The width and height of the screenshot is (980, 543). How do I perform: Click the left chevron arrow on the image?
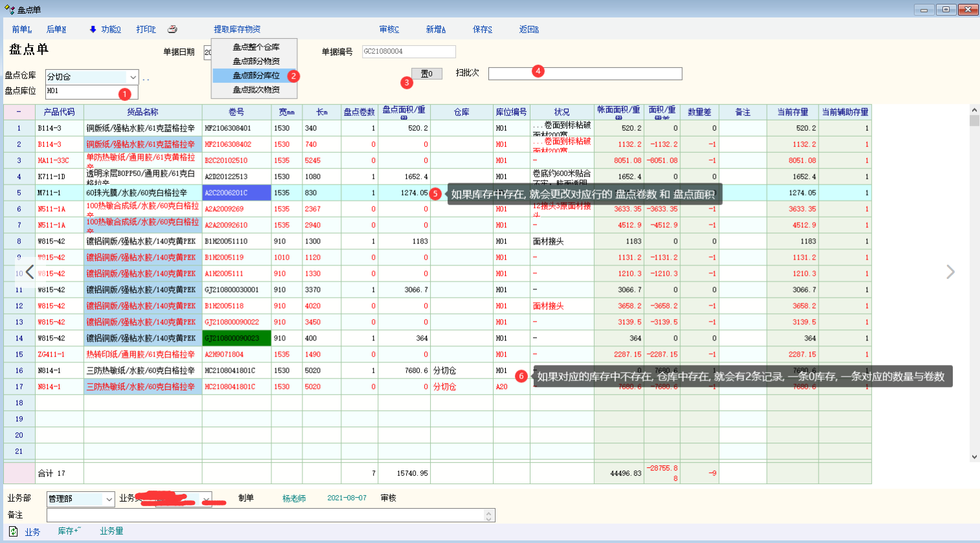coord(30,272)
